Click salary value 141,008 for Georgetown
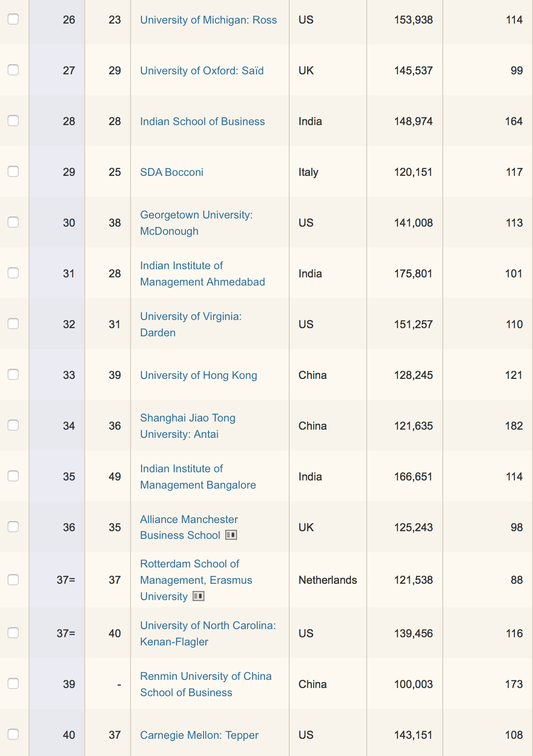The height and width of the screenshot is (756, 533). coord(413,223)
